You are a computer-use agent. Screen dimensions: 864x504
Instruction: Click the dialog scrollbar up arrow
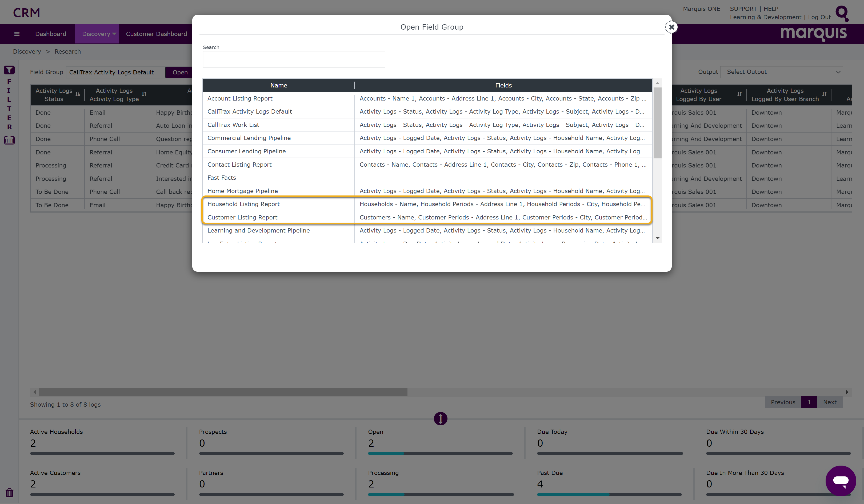point(657,83)
